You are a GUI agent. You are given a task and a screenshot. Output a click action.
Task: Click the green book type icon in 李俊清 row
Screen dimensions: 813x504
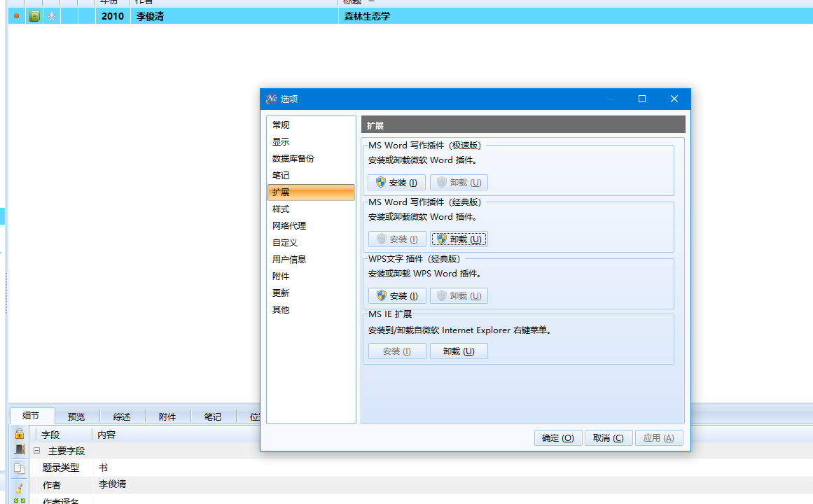pyautogui.click(x=34, y=16)
